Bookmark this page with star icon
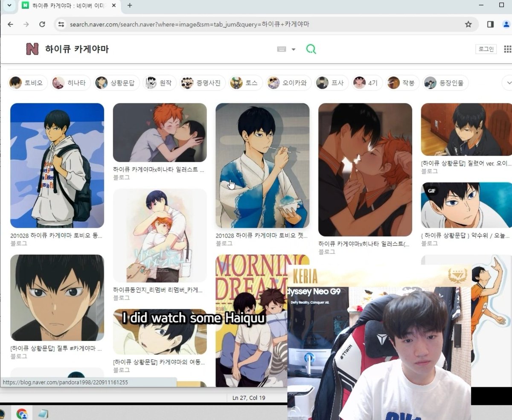512x420 pixels. [x=468, y=24]
